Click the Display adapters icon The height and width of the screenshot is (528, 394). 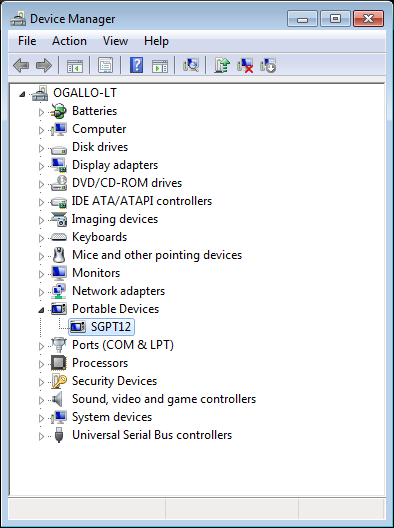tap(59, 165)
